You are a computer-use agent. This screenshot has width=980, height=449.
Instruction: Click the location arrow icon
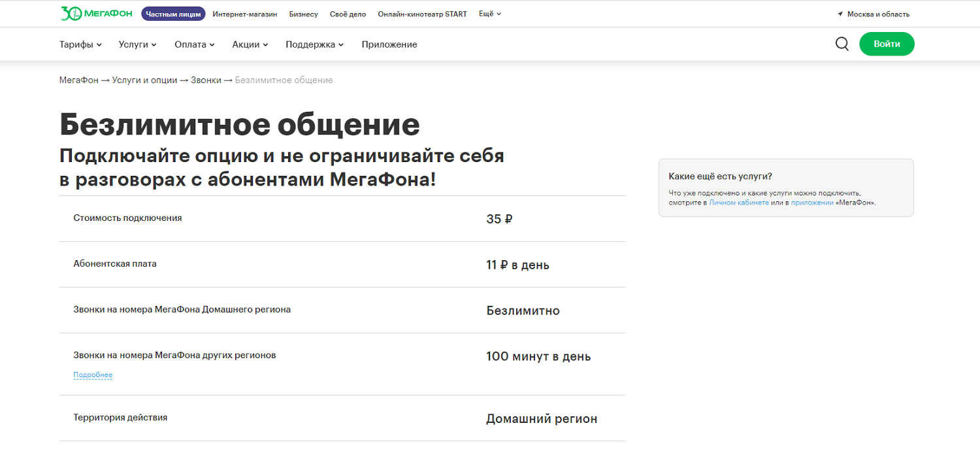coord(840,14)
